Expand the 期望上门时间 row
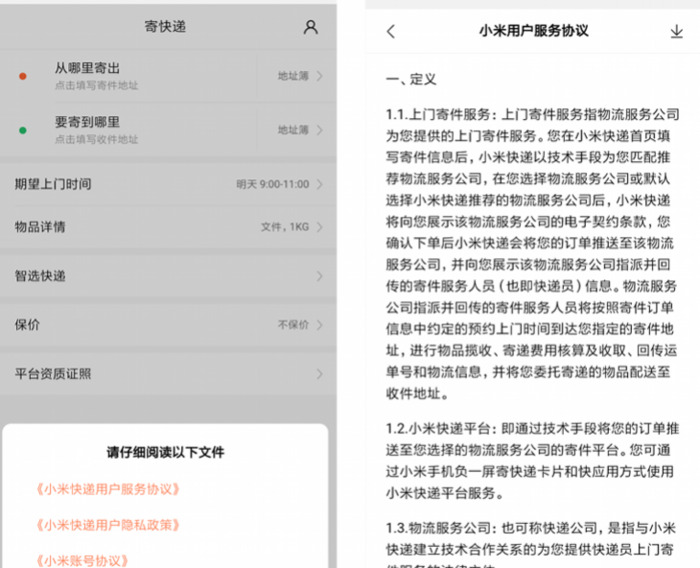Screen dimensions: 700x568 pos(168,184)
